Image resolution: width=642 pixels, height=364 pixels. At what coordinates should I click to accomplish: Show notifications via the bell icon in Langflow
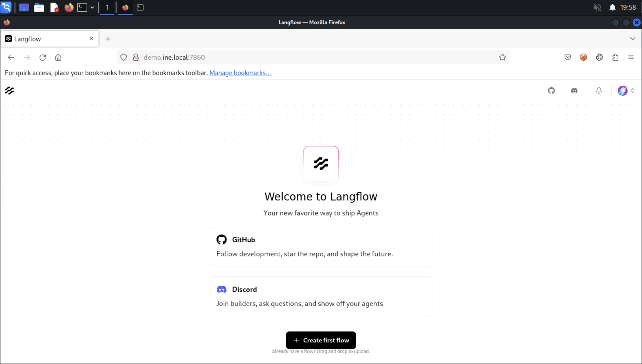(599, 91)
